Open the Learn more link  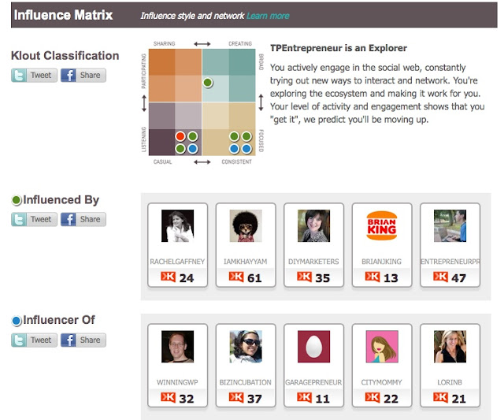click(268, 16)
